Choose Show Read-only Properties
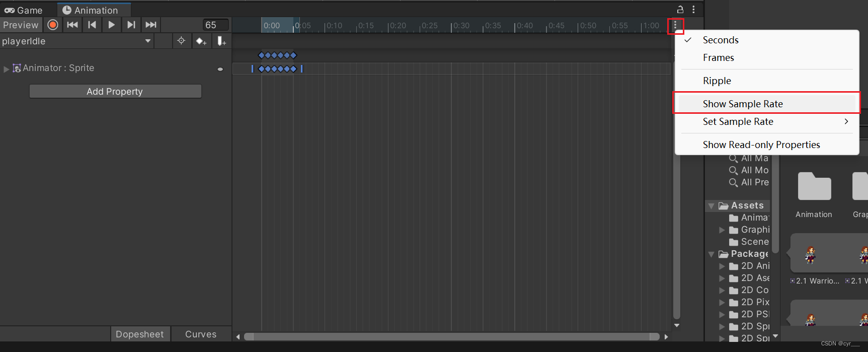This screenshot has height=352, width=868. click(766, 145)
